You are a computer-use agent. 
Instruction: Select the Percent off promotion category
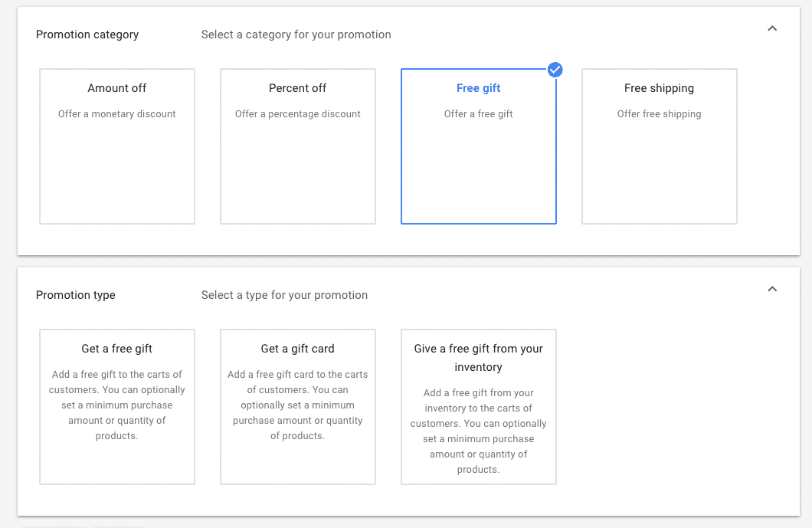click(x=297, y=146)
